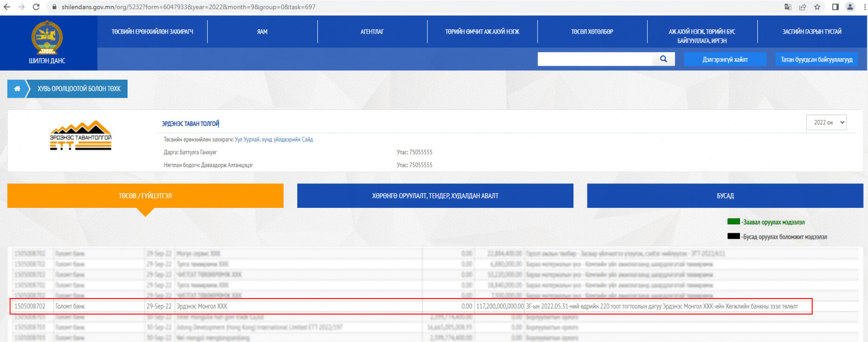
Task: Open the browser three-dot menu
Action: pos(864,7)
